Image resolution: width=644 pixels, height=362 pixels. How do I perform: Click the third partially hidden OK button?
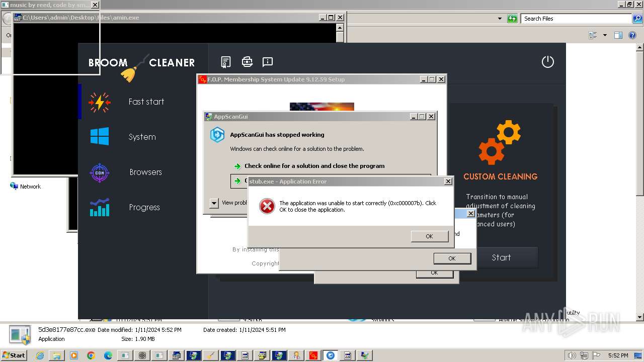pyautogui.click(x=434, y=273)
